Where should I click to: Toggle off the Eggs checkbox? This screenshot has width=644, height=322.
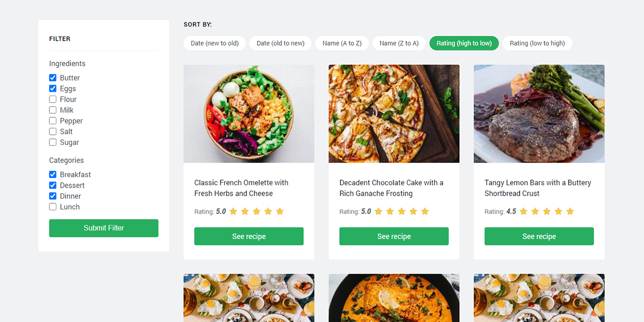(x=52, y=88)
